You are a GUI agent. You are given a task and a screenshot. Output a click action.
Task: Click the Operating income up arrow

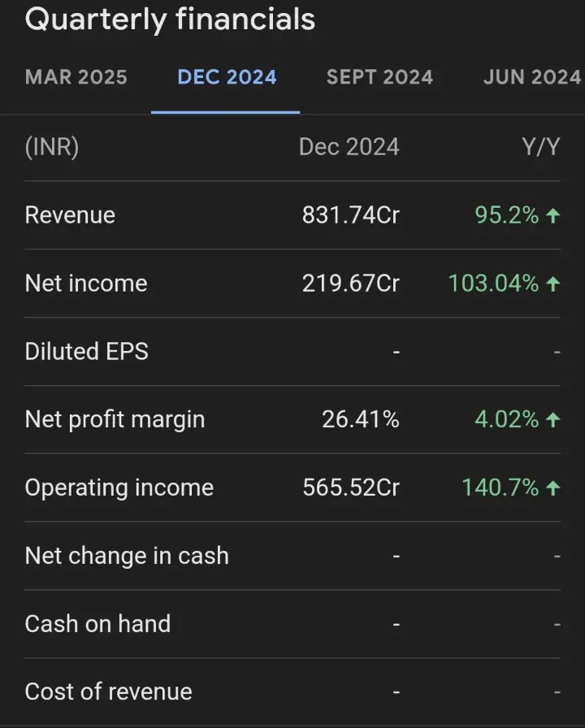click(x=553, y=488)
